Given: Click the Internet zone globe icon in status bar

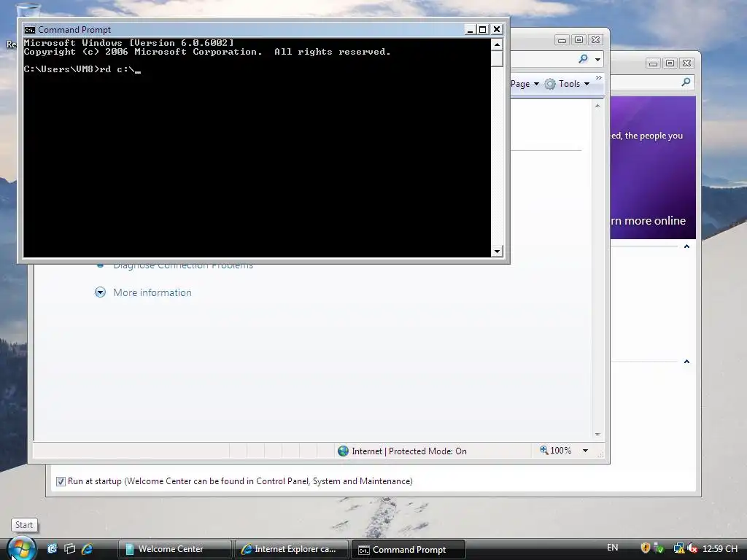Looking at the screenshot, I should coord(343,451).
